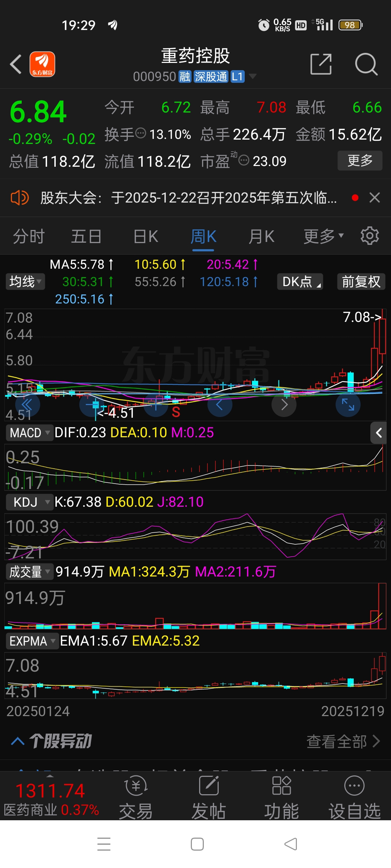Tap the DIF:0.23 value
391x868 pixels.
80,433
